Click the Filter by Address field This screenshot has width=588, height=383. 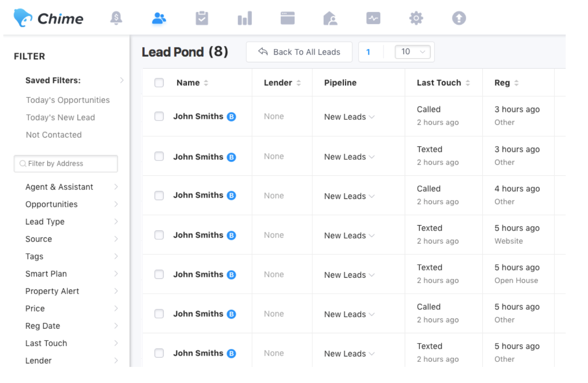pos(66,164)
